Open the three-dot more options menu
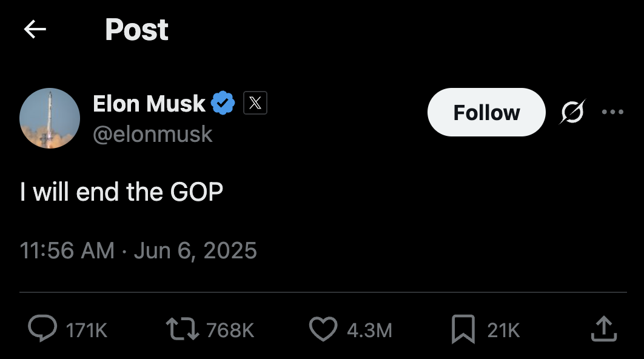The width and height of the screenshot is (644, 359). pyautogui.click(x=612, y=112)
